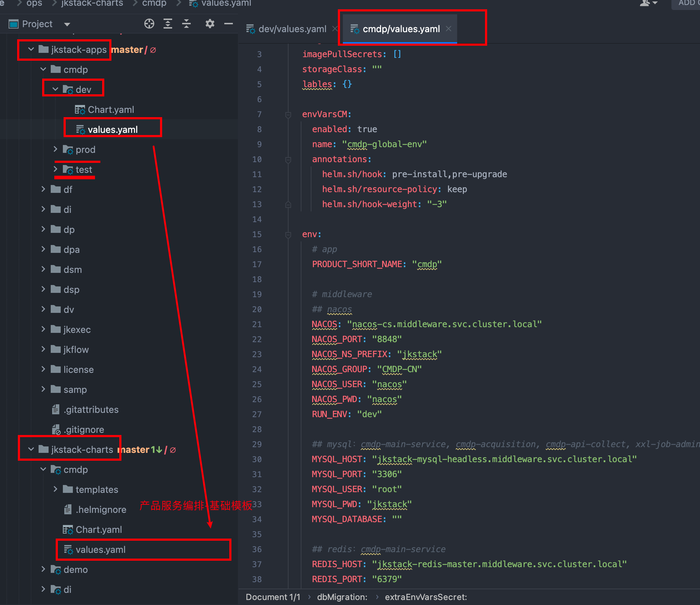Viewport: 700px width, 605px height.
Task: Click the Project panel title
Action: click(x=37, y=24)
